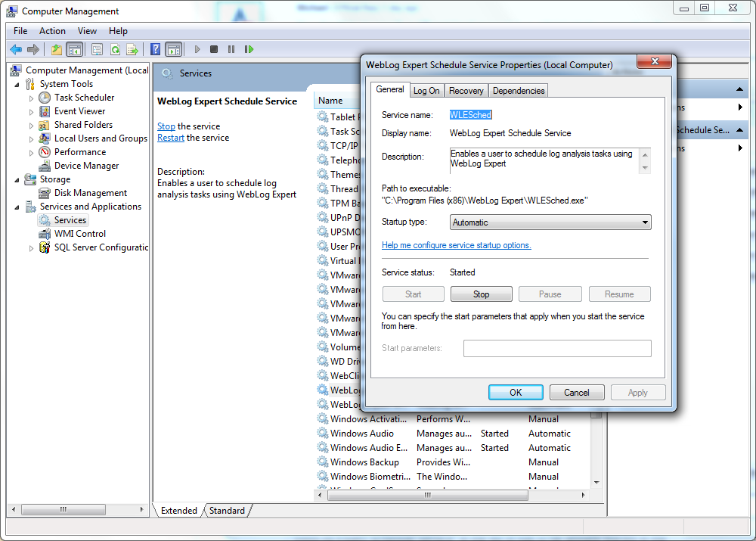Select Task Scheduler in the tree

click(84, 98)
